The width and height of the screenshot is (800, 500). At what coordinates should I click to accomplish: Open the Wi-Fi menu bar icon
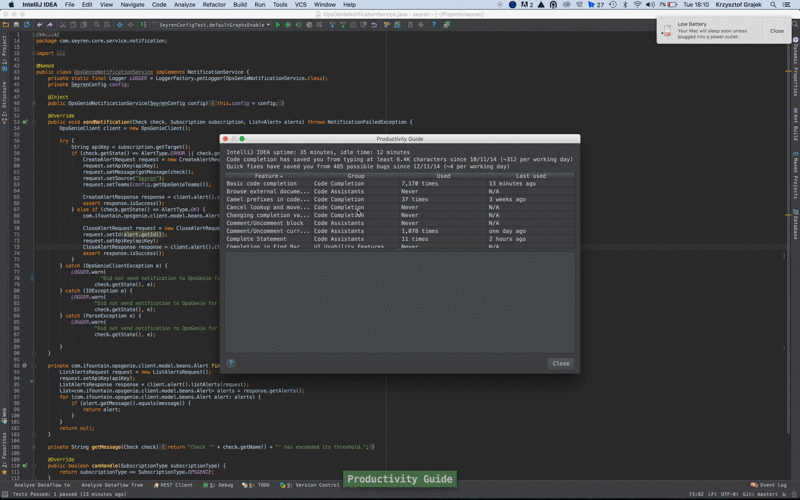click(637, 5)
